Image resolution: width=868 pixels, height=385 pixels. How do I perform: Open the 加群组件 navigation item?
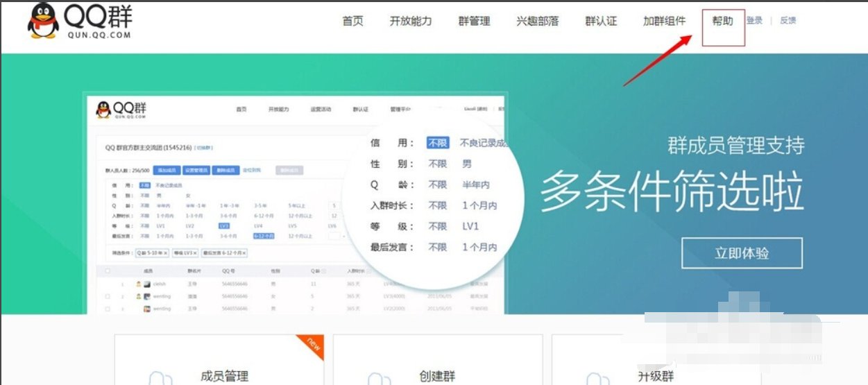pos(664,21)
